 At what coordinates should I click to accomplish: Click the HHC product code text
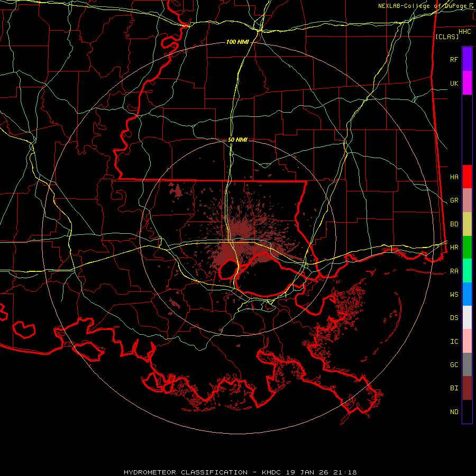point(465,32)
